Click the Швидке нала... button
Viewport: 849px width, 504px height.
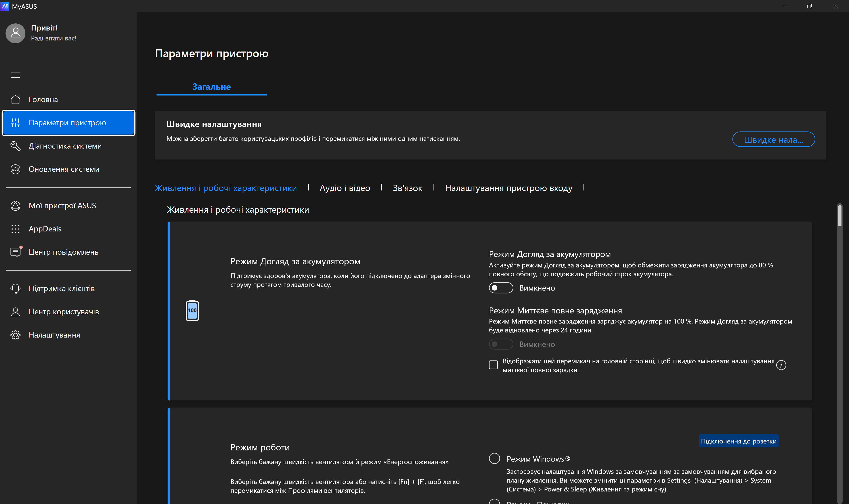click(773, 139)
